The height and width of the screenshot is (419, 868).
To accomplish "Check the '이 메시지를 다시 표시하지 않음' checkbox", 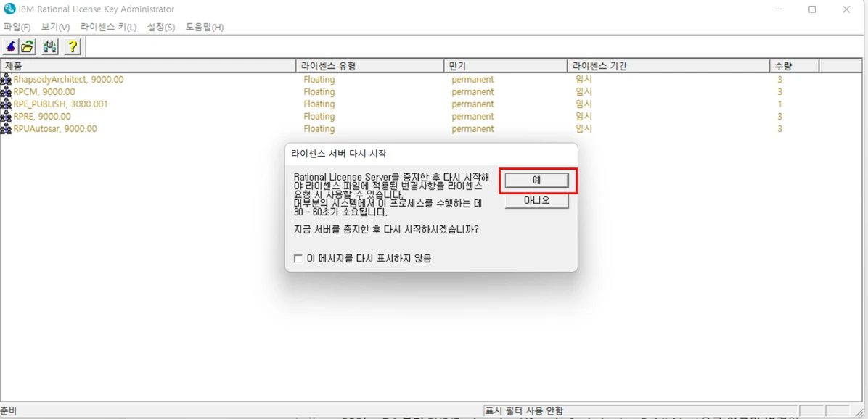I will [x=298, y=258].
